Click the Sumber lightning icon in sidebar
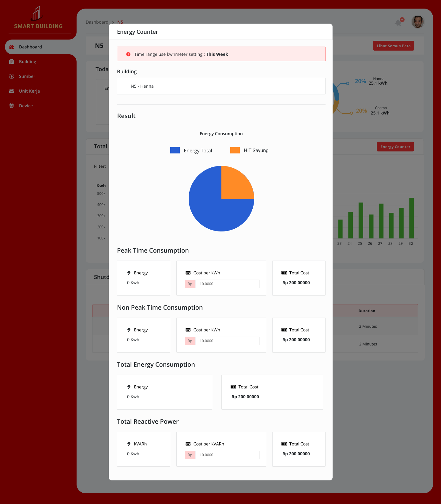Image resolution: width=441 pixels, height=504 pixels. 12,76
